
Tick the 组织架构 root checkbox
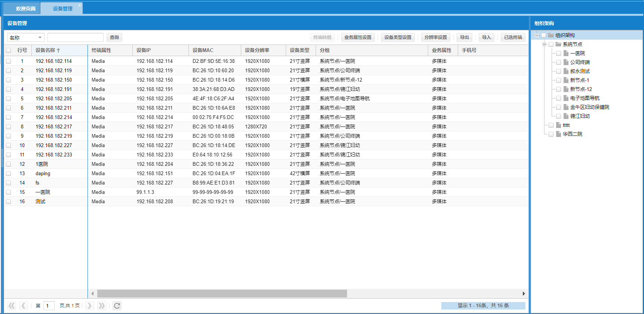(x=543, y=35)
